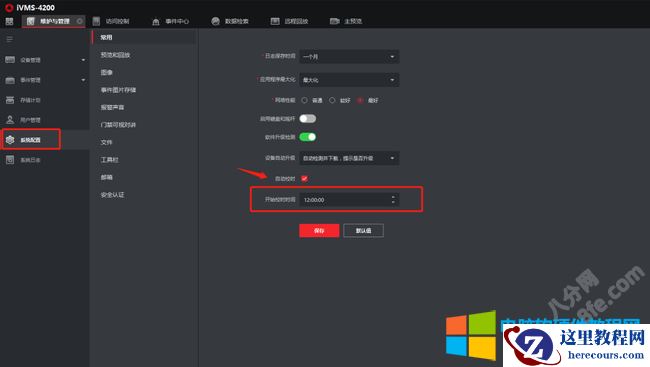
Task: Collapse sidebar with the hamburger icon
Action: click(x=9, y=39)
